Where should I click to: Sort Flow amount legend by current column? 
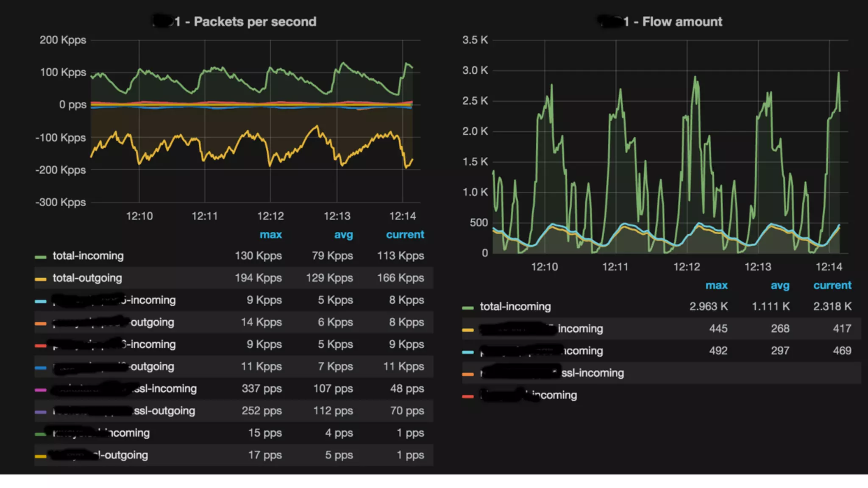pos(832,286)
